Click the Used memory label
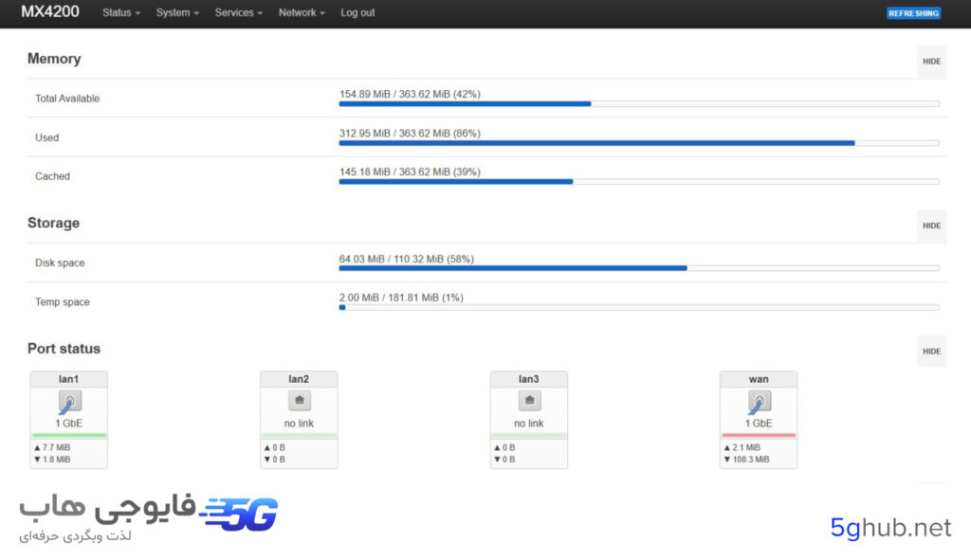Screen dimensions: 971x560 click(47, 137)
